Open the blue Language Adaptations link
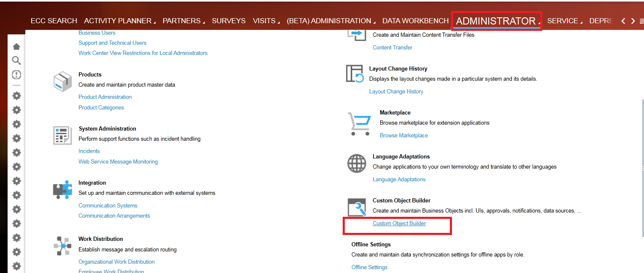The height and width of the screenshot is (273, 644). (x=399, y=179)
